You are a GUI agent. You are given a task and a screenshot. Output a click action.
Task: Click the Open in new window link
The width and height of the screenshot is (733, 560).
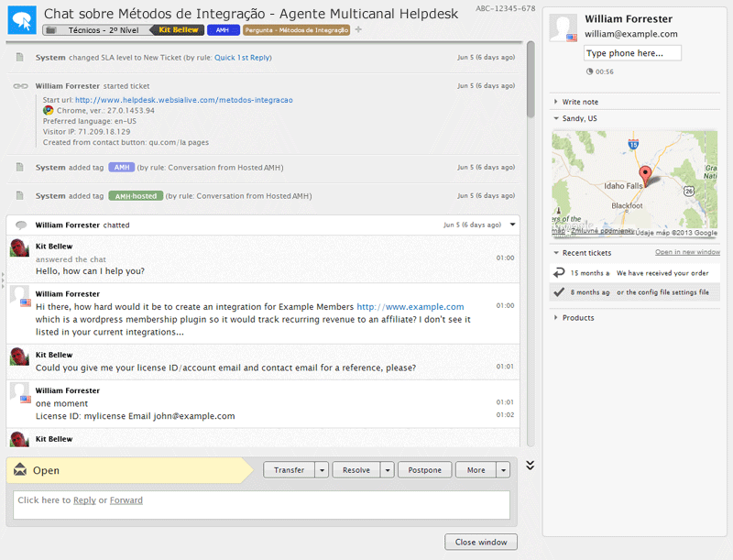(x=687, y=252)
